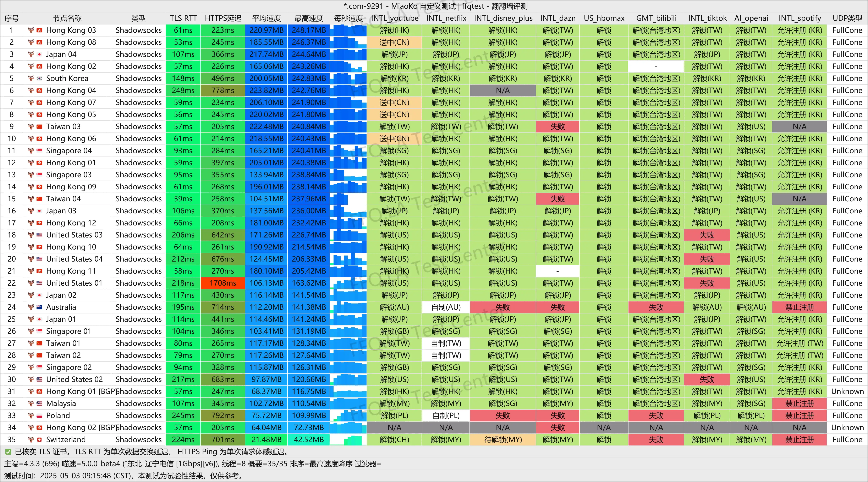The height and width of the screenshot is (482, 868).
Task: Click the flag icon beside Singapore 01
Action: click(39, 331)
